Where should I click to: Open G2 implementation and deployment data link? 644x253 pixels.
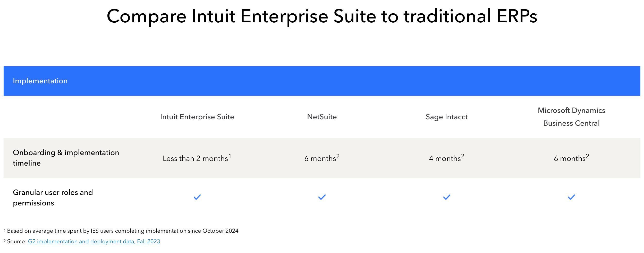[94, 241]
